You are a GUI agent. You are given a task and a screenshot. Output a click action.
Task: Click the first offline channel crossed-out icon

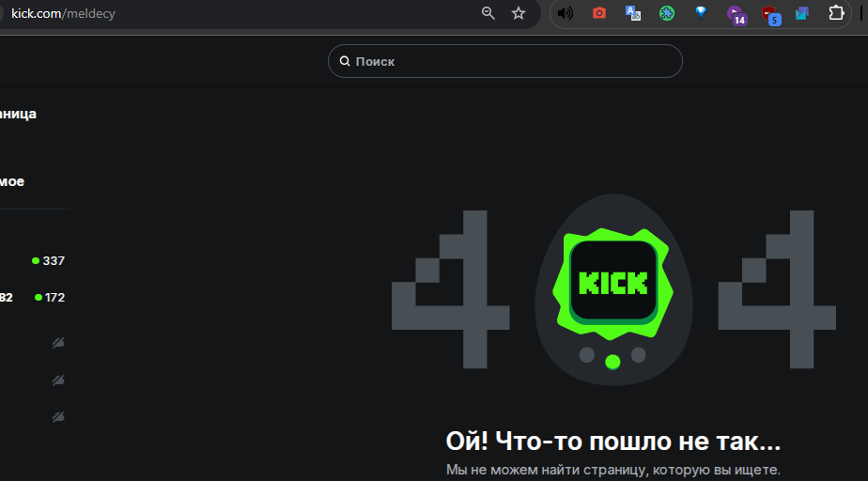(58, 343)
